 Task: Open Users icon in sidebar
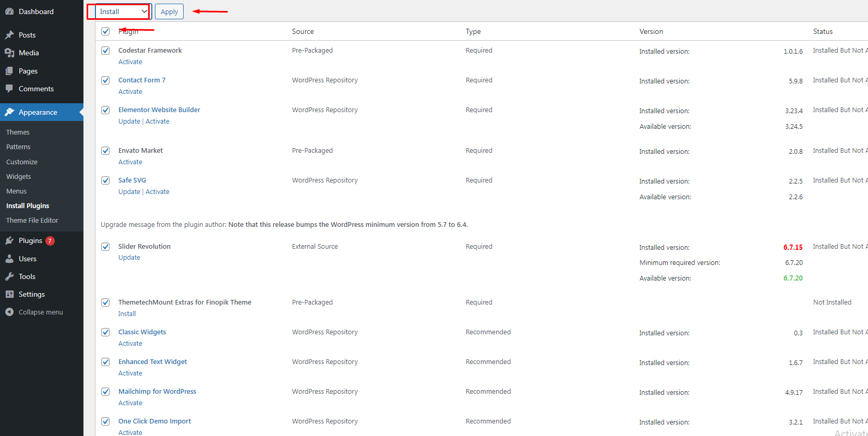[9, 259]
